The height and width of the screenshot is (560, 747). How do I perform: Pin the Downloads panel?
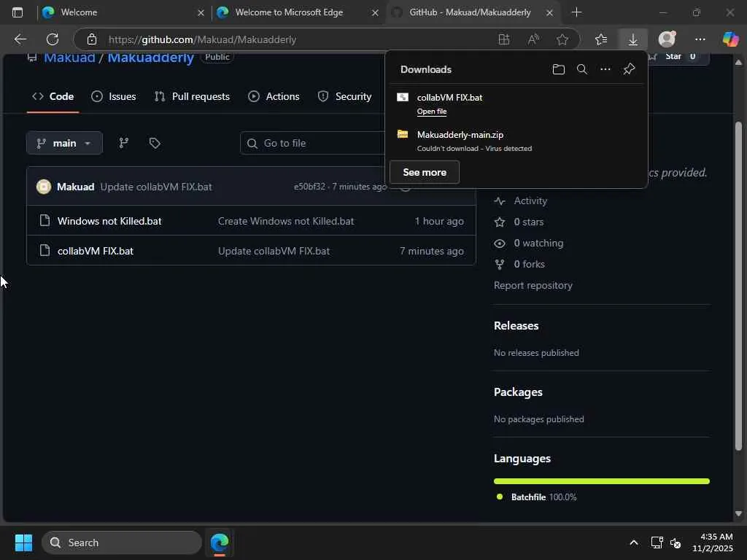629,69
